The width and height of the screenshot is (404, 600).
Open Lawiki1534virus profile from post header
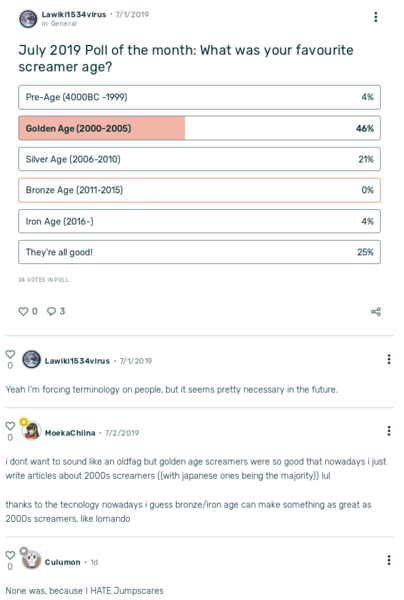tap(74, 15)
